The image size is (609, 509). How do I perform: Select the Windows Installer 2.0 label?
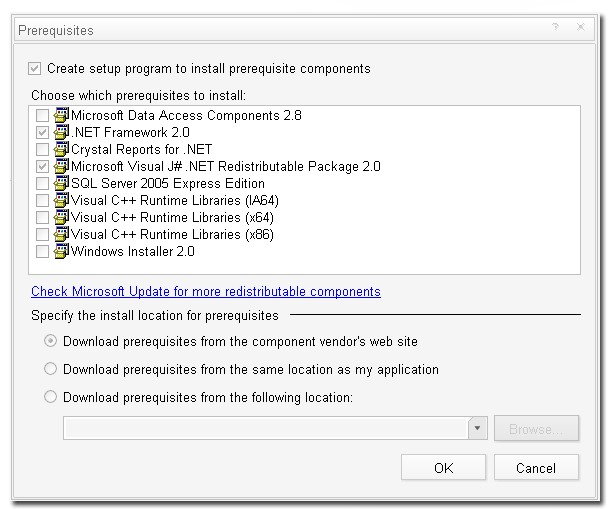pyautogui.click(x=133, y=252)
